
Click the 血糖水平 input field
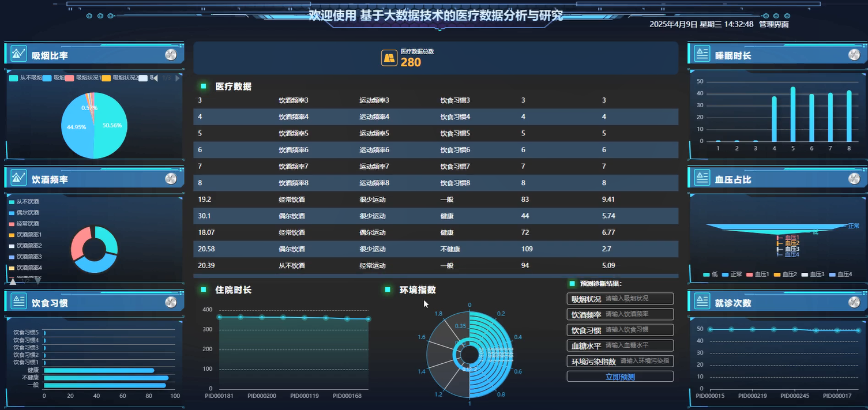[x=638, y=345]
